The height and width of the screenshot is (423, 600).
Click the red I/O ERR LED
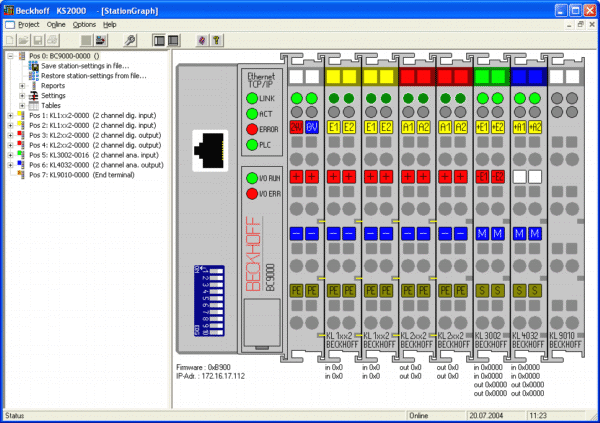(252, 194)
